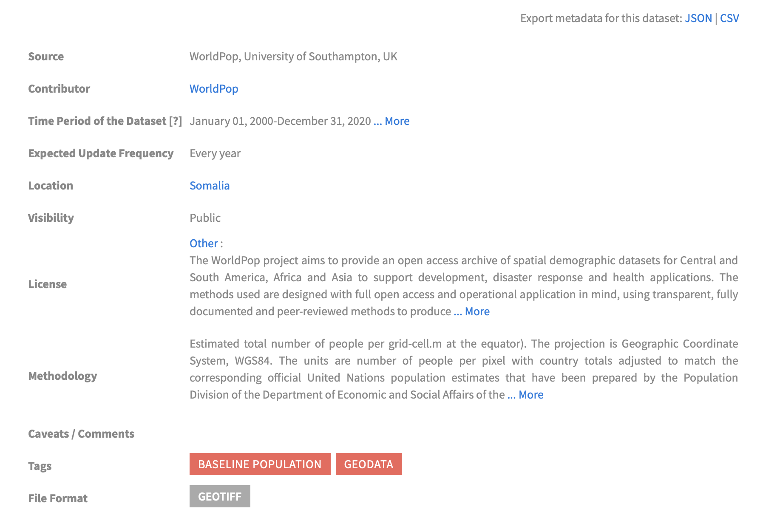Click the Source value WorldPop, University of Southampton
The height and width of the screenshot is (532, 760).
tap(293, 57)
